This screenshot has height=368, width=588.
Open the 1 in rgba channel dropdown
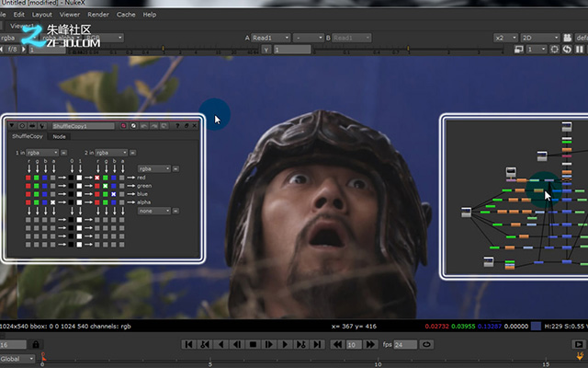[x=42, y=153]
